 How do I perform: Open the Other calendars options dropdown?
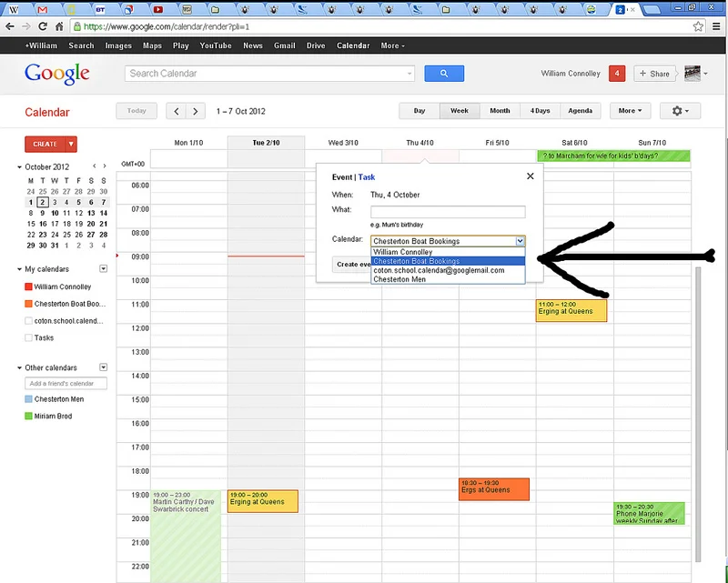coord(104,367)
